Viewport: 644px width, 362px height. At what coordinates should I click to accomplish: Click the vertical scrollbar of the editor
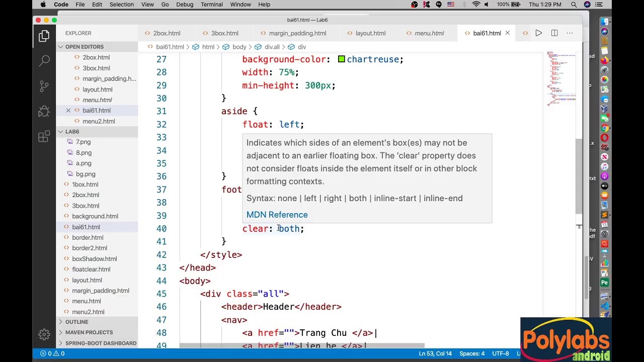click(x=579, y=176)
